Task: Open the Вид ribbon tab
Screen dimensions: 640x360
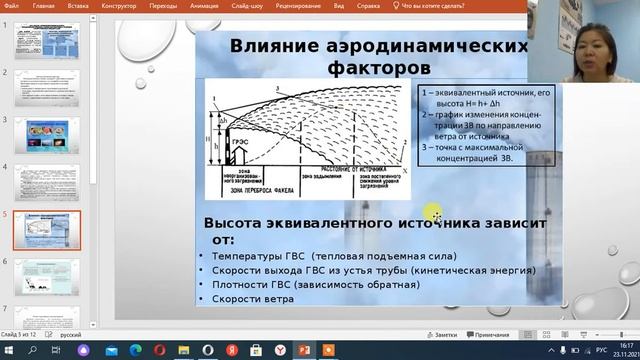Action: click(x=339, y=6)
